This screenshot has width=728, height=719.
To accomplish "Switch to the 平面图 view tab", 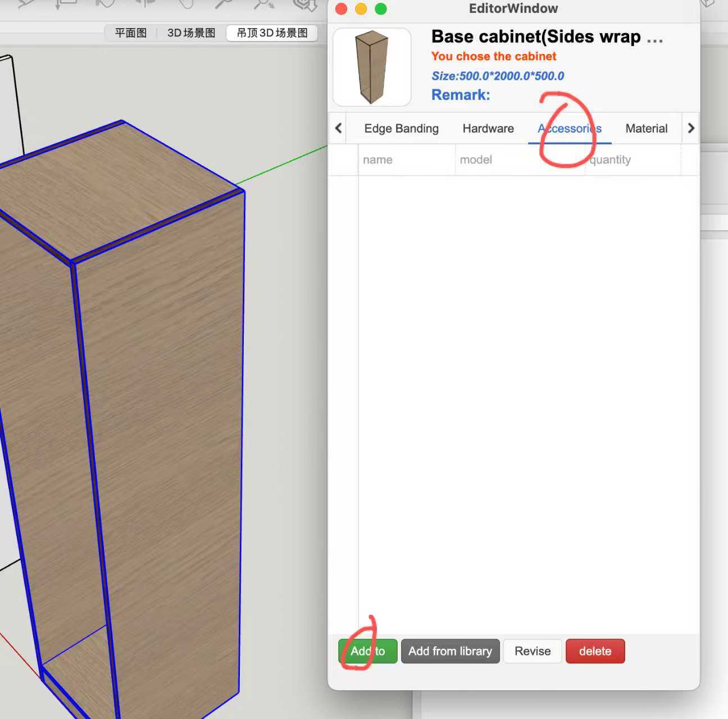I will click(x=130, y=33).
